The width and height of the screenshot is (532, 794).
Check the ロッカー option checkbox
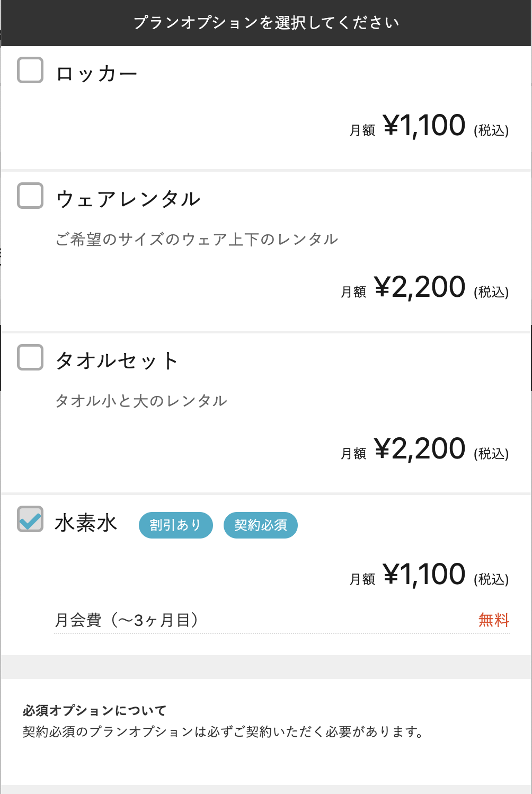tap(30, 70)
